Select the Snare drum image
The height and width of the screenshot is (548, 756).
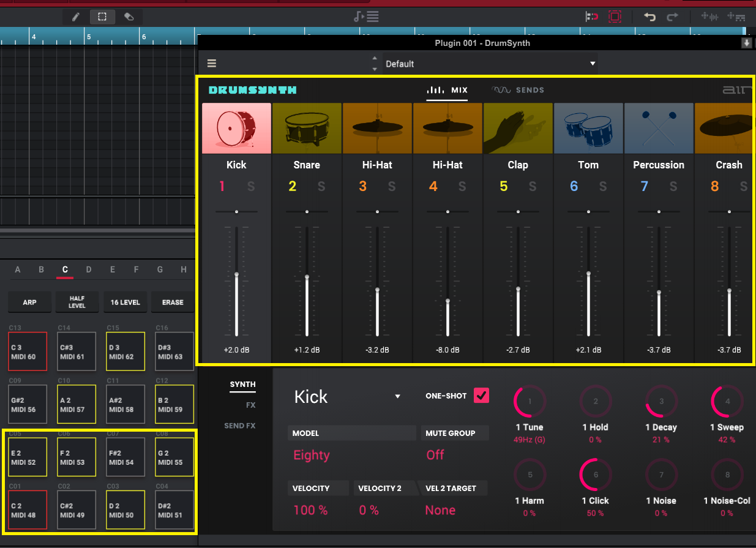click(307, 128)
